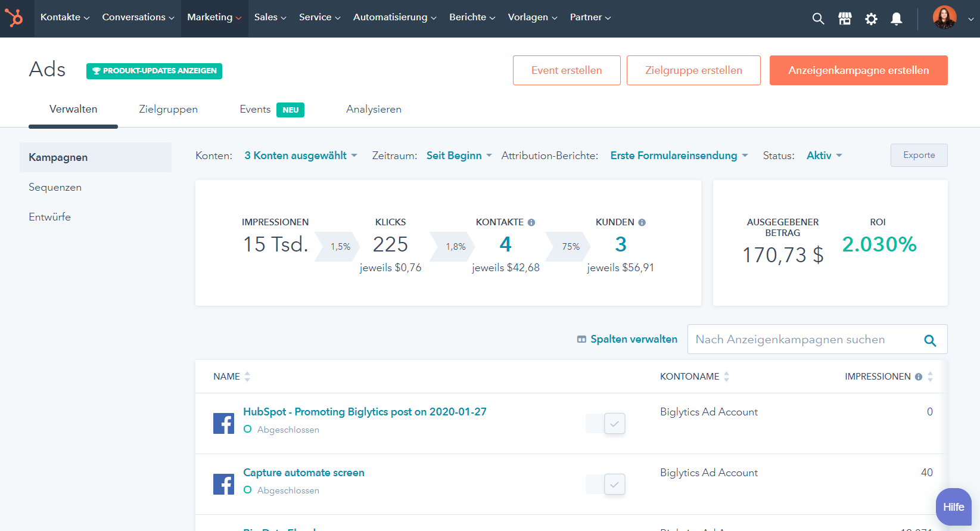Expand the Service menu
This screenshot has height=531, width=980.
(x=320, y=17)
